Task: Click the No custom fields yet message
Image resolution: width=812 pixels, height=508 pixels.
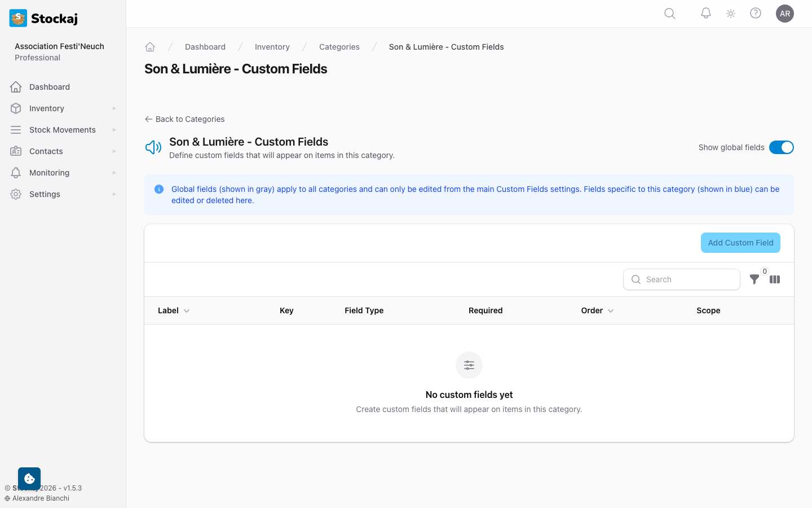Action: pos(469,395)
